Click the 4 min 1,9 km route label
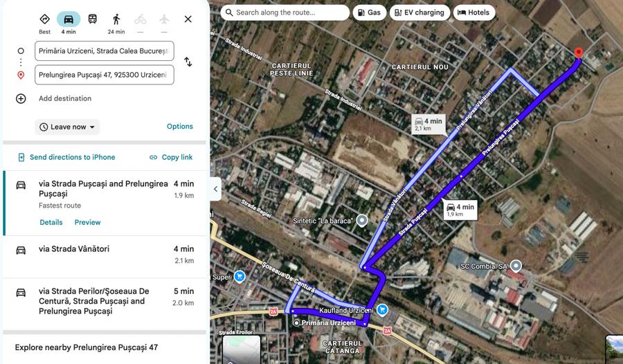The width and height of the screenshot is (623, 364). [460, 210]
